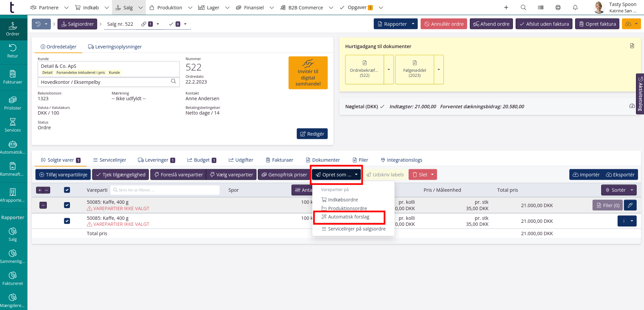Click the plus icon in top bar

[506, 7]
